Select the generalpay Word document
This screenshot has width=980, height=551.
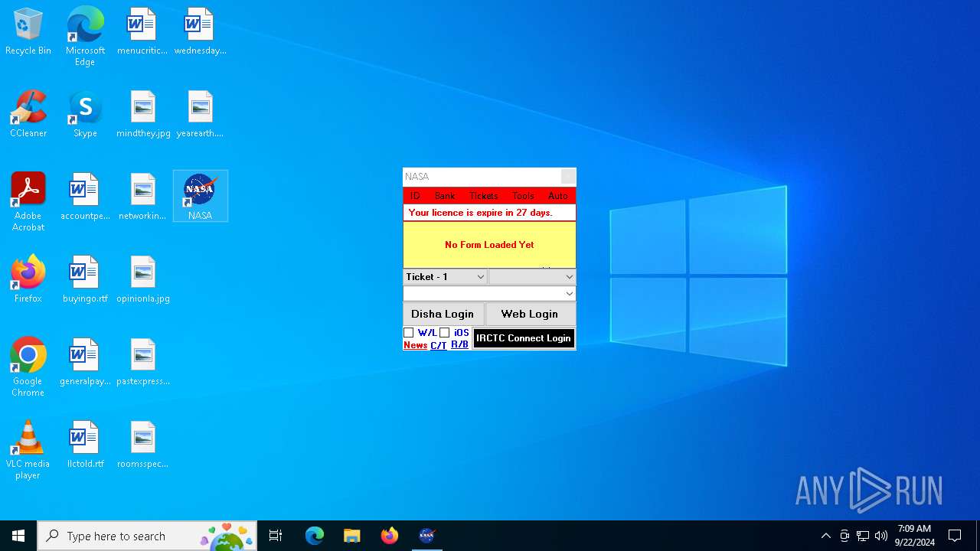tap(85, 362)
